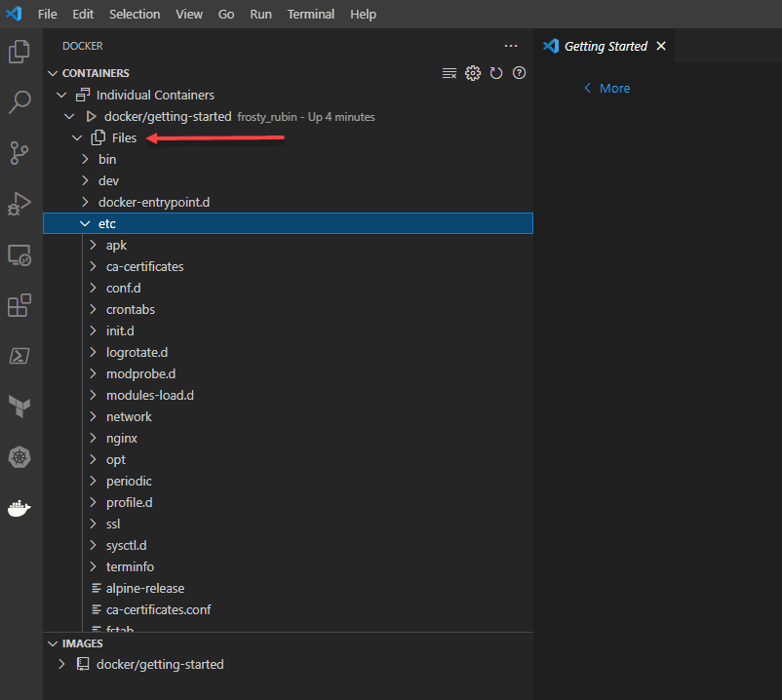Open the Terminal menu
The height and width of the screenshot is (700, 782).
(x=311, y=15)
